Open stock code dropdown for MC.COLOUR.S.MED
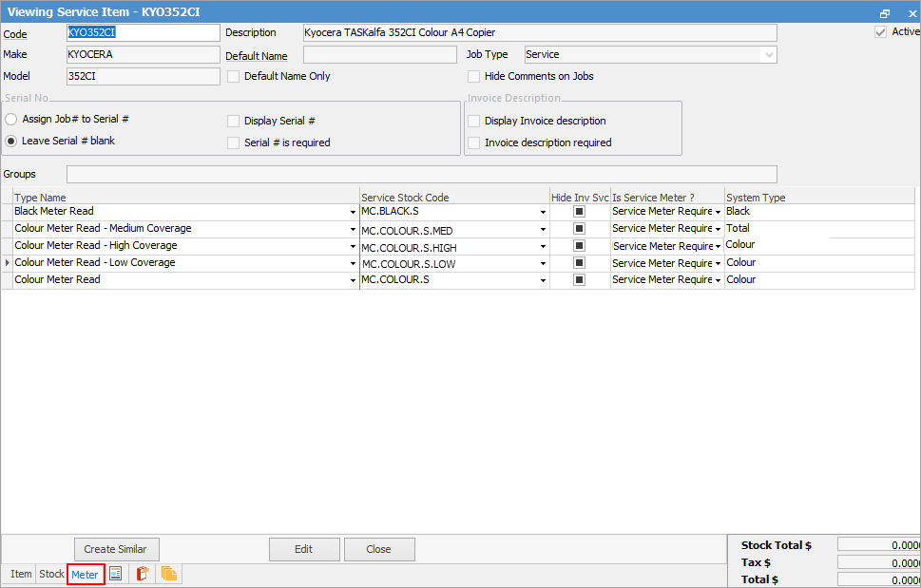The image size is (921, 588). pyautogui.click(x=544, y=230)
